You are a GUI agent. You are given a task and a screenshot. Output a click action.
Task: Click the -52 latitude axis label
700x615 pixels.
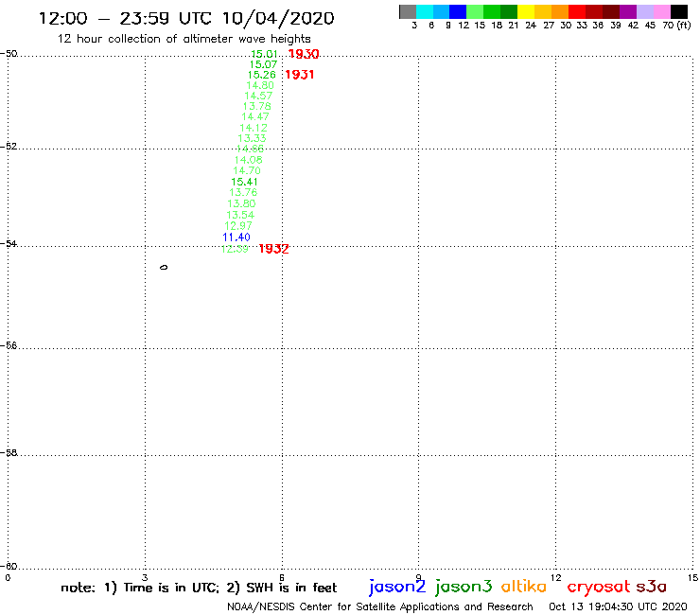(9, 146)
